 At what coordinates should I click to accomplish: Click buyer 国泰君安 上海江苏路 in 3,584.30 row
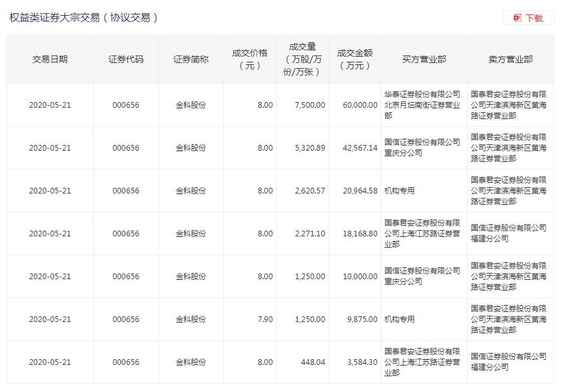[x=422, y=362]
